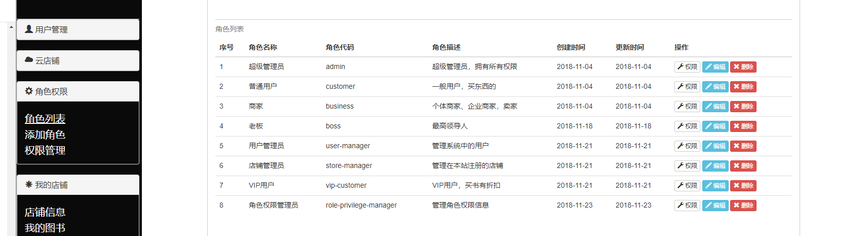
Task: Open 店铺信息 link
Action: point(45,212)
